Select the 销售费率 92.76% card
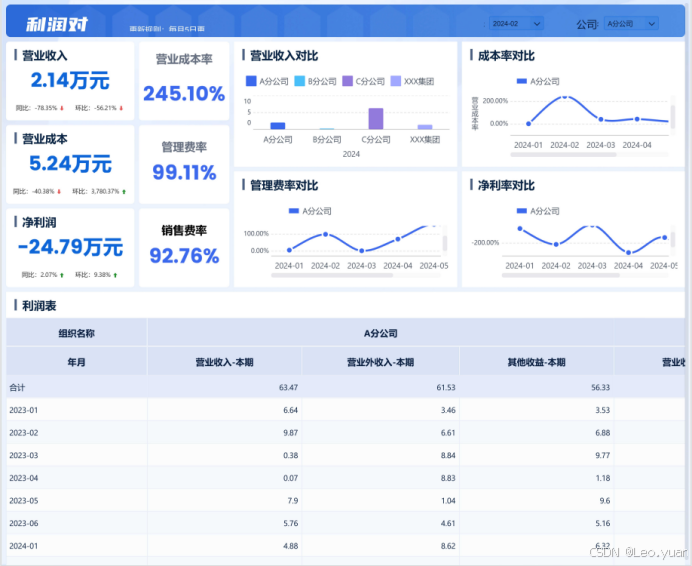This screenshot has height=566, width=692. click(x=184, y=248)
